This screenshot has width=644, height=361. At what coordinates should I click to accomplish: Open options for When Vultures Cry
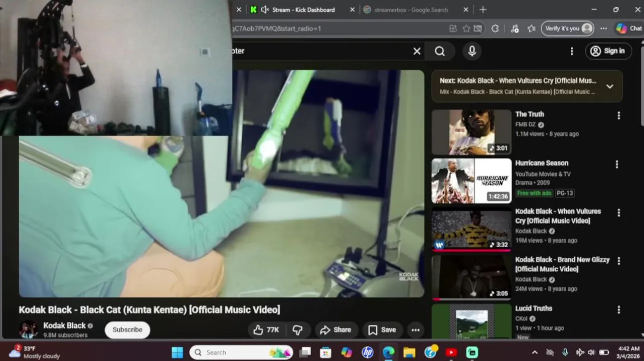(x=618, y=213)
